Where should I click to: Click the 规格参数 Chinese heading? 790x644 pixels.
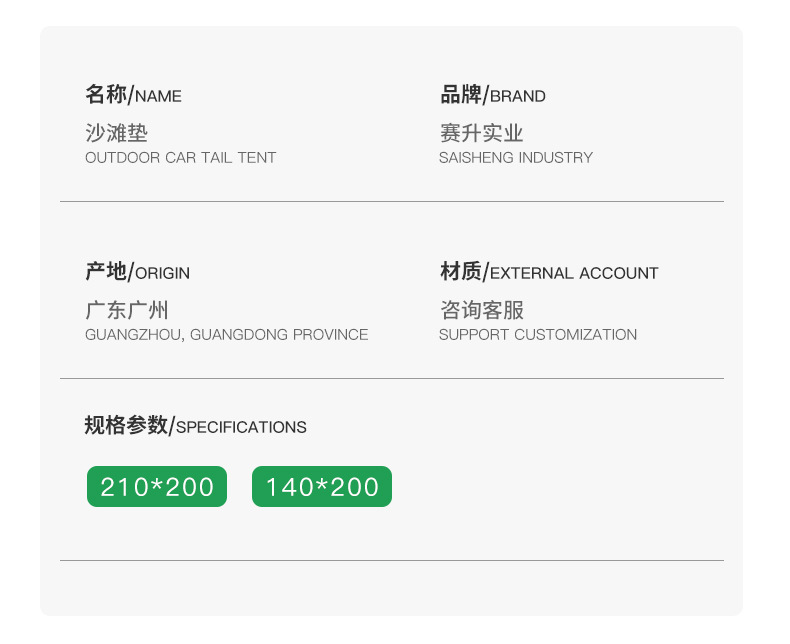click(x=126, y=426)
